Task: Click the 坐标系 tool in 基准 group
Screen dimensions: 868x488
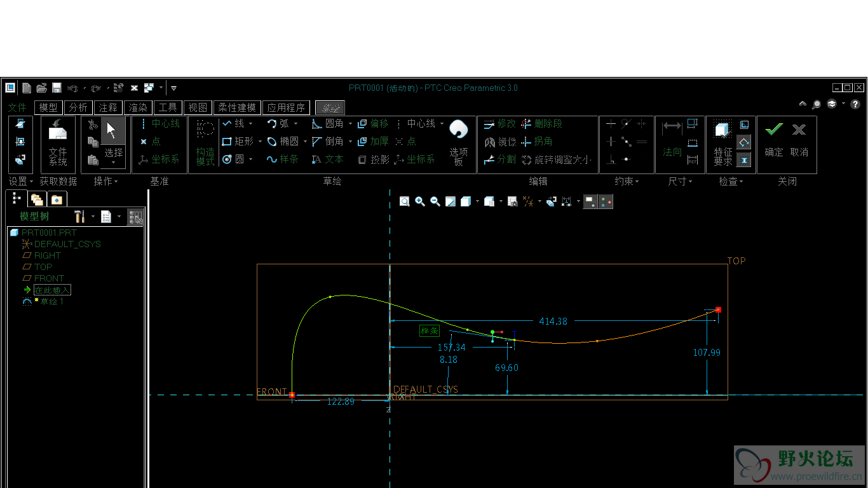Action: 159,159
